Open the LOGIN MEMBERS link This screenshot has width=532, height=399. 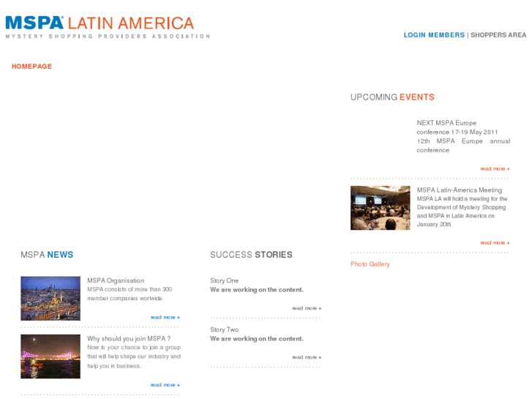pyautogui.click(x=434, y=35)
